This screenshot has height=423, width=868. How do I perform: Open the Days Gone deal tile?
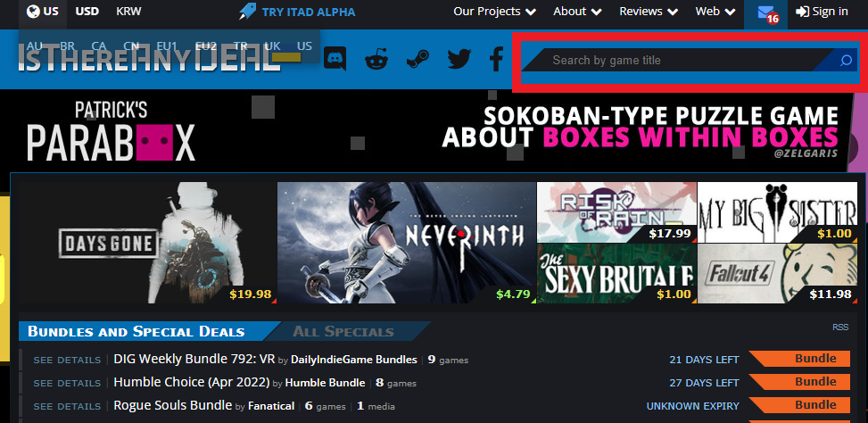pos(147,243)
